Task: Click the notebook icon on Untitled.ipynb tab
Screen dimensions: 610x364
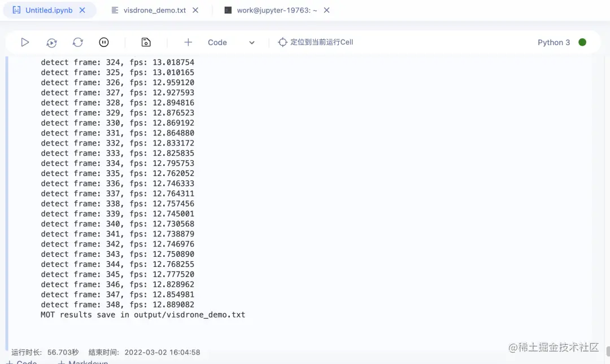Action: [17, 10]
